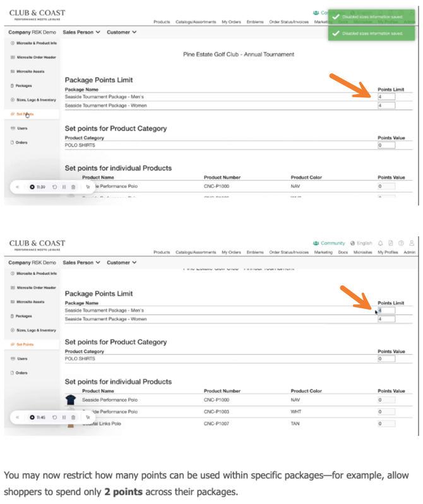The width and height of the screenshot is (423, 504).
Task: Click Men's package Points Limit field, upper screenshot
Action: click(x=386, y=97)
